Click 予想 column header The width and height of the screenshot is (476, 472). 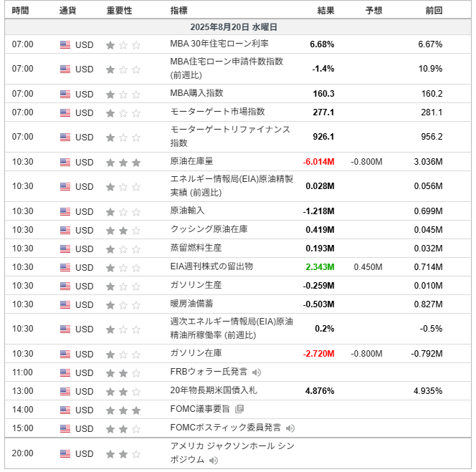(373, 11)
